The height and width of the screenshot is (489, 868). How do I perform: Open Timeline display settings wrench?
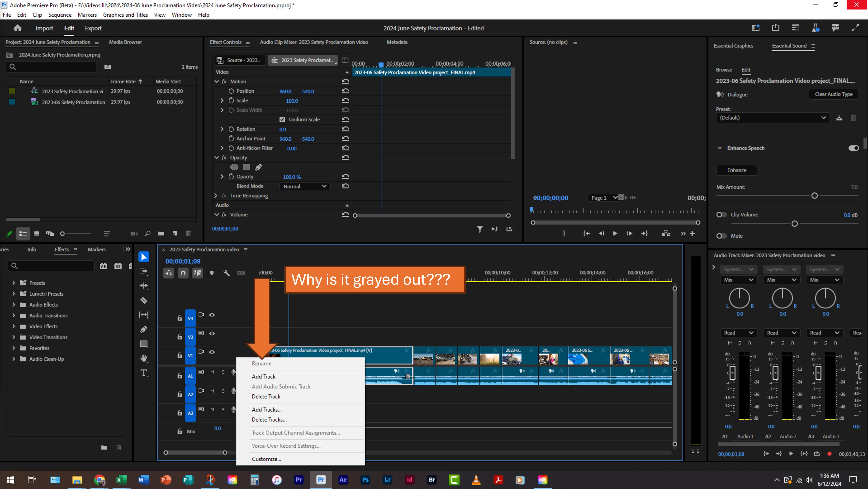[x=226, y=273]
